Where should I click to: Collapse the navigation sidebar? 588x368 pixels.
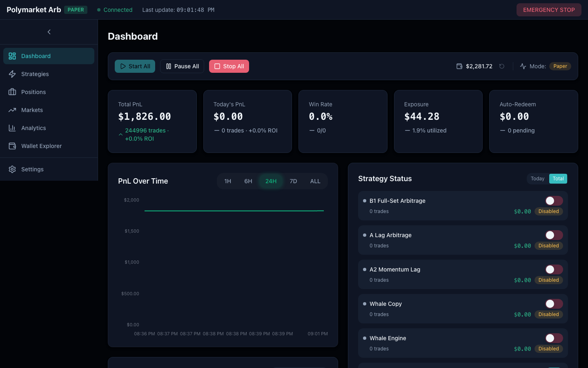49,32
